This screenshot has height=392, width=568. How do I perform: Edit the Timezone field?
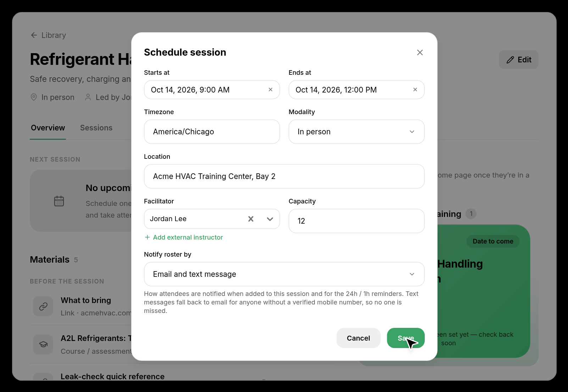(212, 132)
